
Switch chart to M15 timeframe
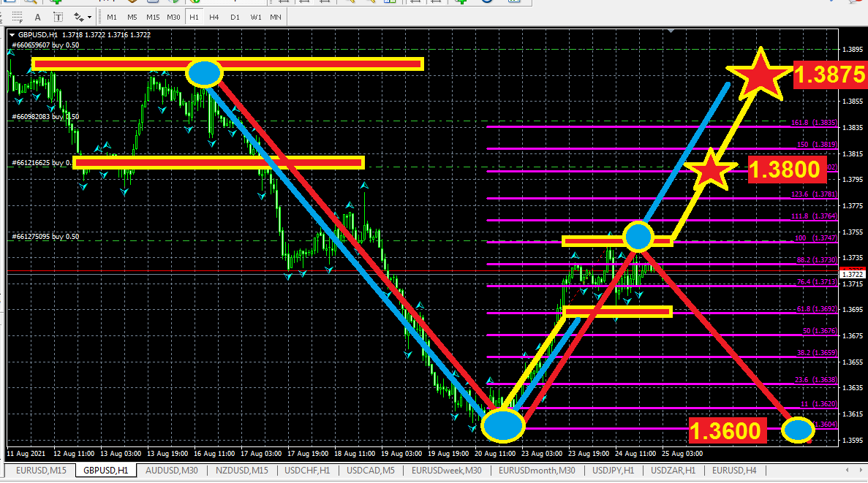tap(152, 16)
